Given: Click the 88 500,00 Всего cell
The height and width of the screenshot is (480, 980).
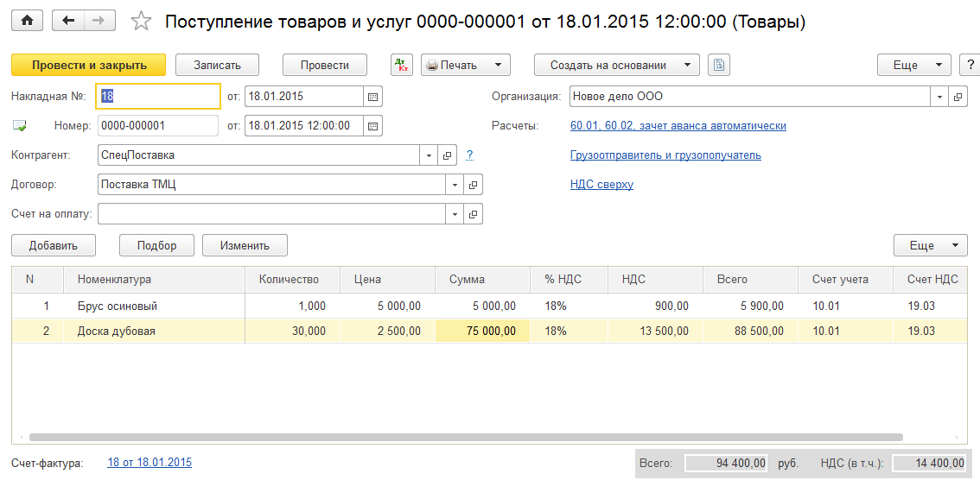Looking at the screenshot, I should click(750, 332).
